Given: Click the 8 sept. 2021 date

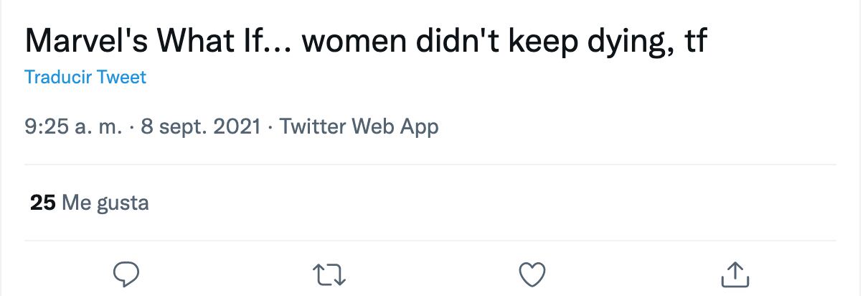Looking at the screenshot, I should (201, 127).
